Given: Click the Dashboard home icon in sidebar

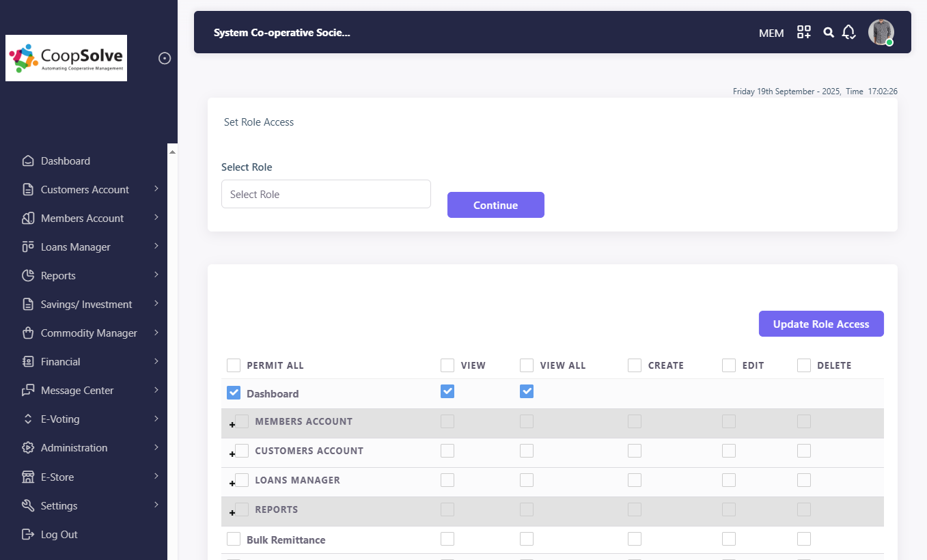Looking at the screenshot, I should tap(28, 161).
